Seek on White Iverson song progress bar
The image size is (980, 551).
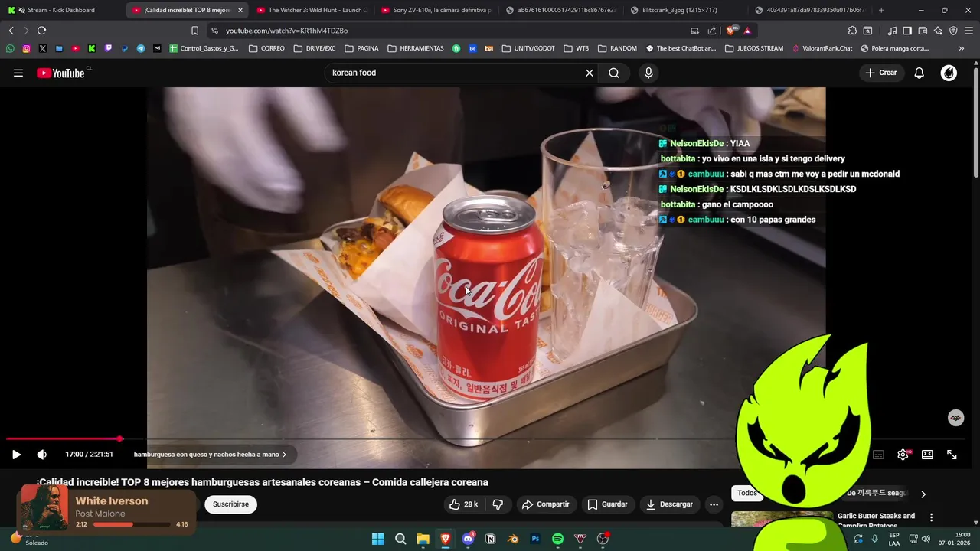132,524
